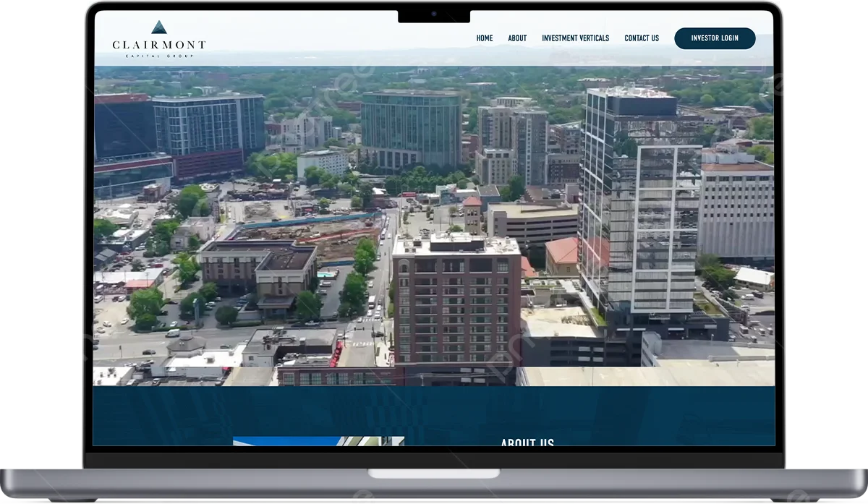Click the white office building at right edge

click(736, 210)
